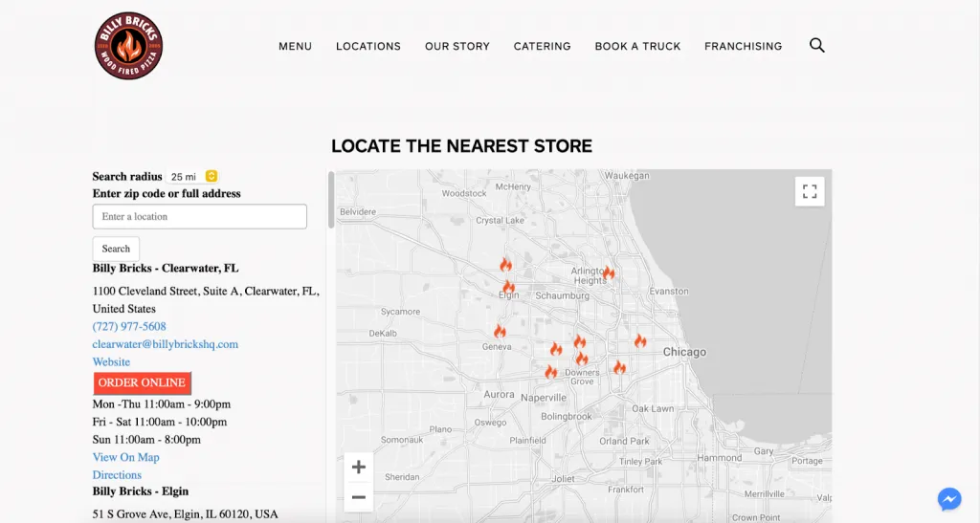
Task: Click the Order Online button
Action: 142,382
